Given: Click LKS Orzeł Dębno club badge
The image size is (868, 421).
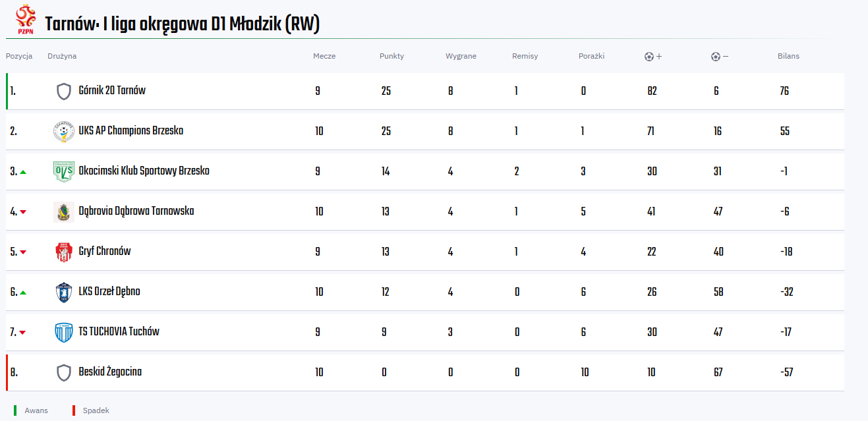Looking at the screenshot, I should (64, 292).
